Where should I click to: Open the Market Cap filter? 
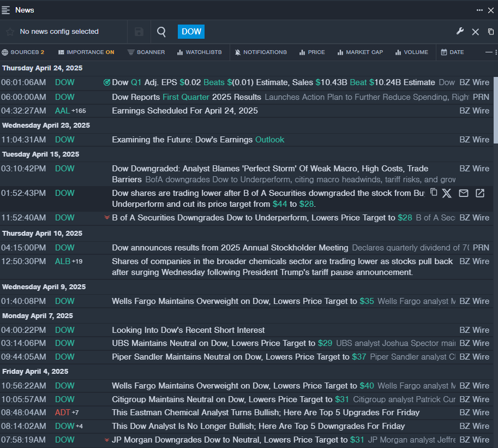(x=360, y=52)
